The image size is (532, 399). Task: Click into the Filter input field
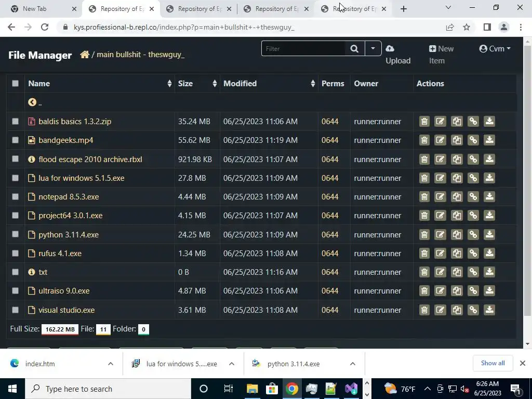303,48
